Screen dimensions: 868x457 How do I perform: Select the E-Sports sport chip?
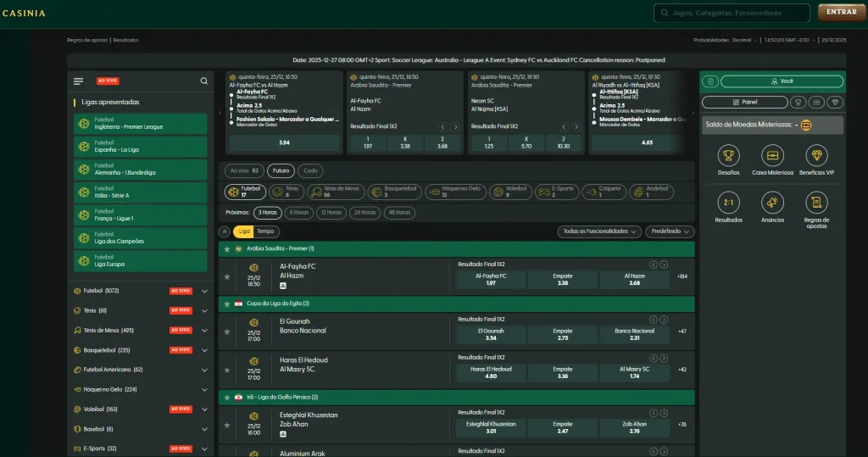tap(557, 192)
